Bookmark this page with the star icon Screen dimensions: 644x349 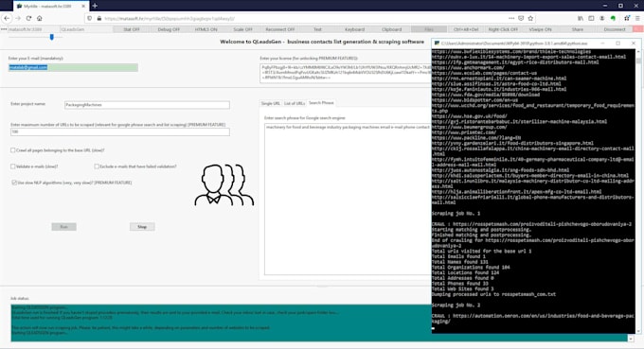point(530,19)
